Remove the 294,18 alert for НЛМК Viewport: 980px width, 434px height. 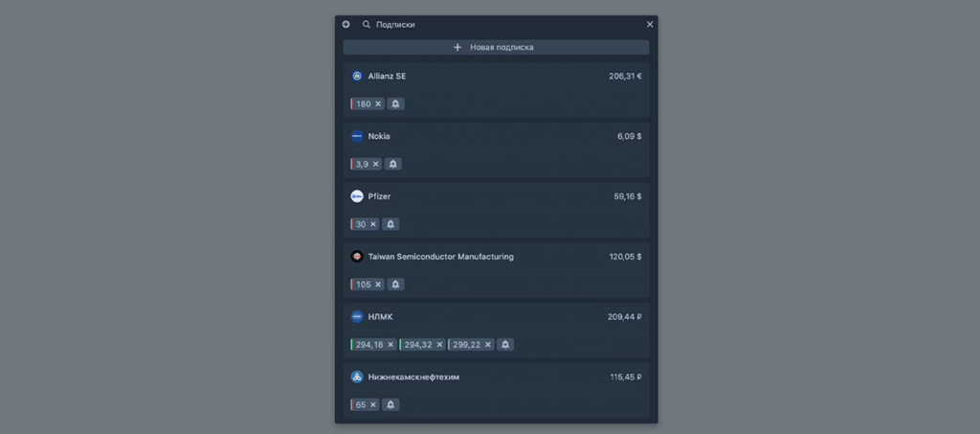coord(390,345)
